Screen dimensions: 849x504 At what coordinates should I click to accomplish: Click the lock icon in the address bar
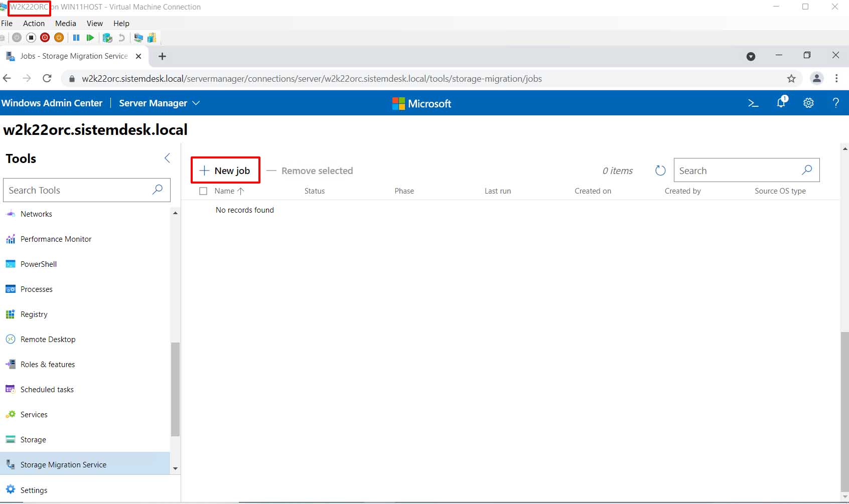coord(72,79)
